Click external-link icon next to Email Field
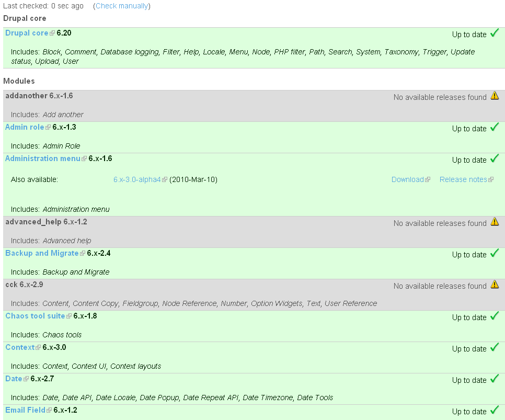 (x=49, y=411)
